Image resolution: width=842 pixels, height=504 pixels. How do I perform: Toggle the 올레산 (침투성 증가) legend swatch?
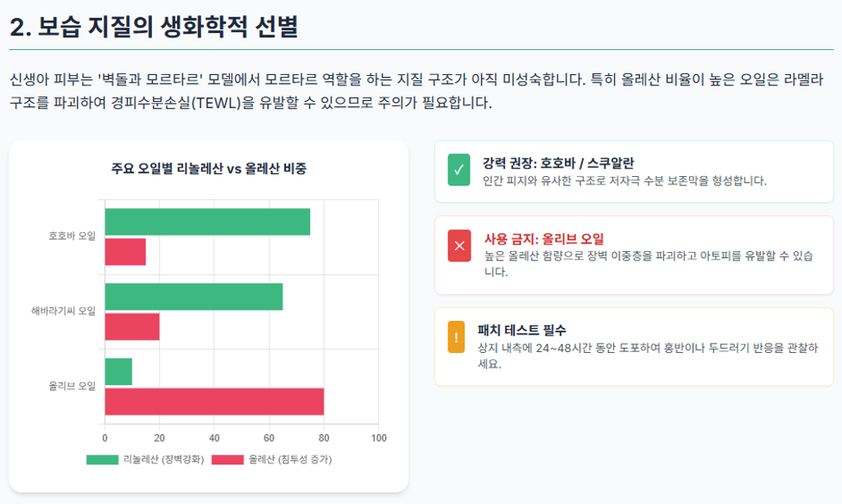point(228,460)
